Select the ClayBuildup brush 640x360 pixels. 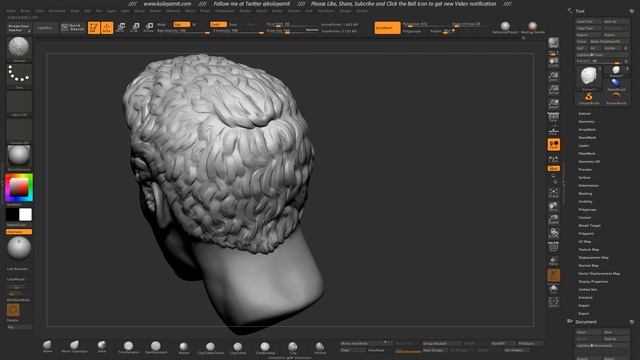[265, 348]
